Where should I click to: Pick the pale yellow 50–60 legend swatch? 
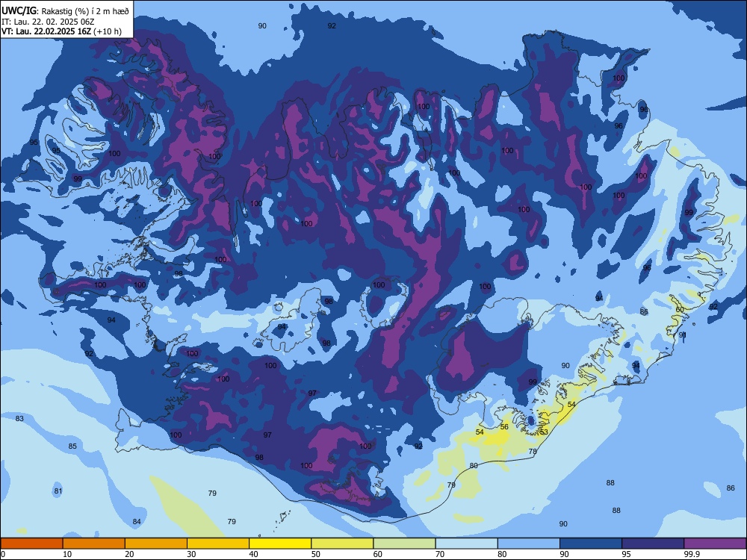pos(342,544)
